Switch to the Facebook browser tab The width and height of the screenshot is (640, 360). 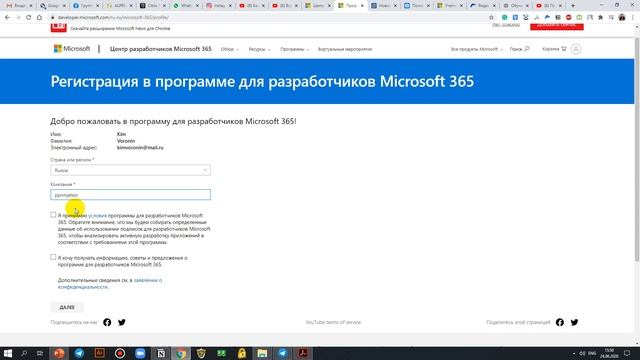coord(86,6)
